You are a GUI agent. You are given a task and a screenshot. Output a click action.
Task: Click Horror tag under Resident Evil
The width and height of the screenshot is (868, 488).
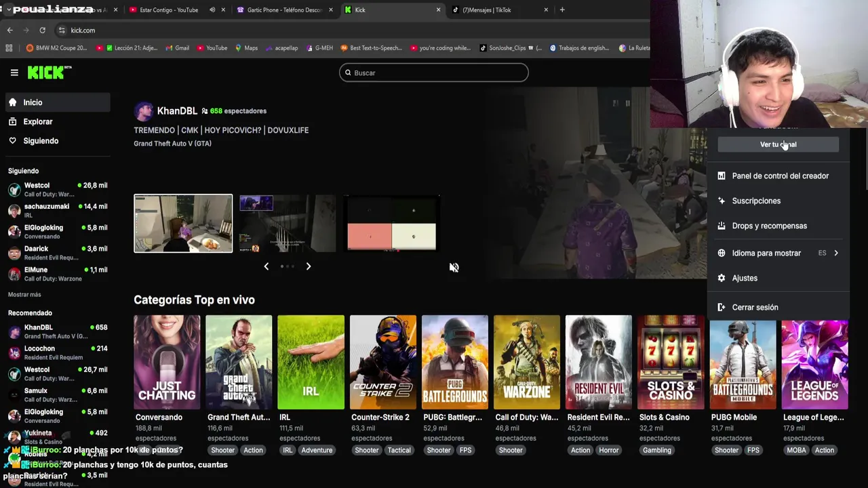coord(608,450)
